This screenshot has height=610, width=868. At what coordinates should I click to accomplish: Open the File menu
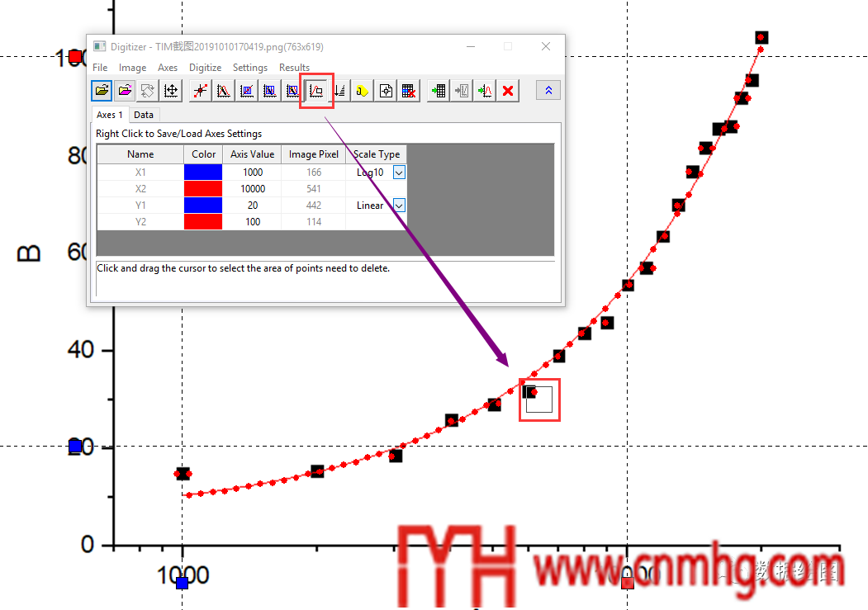[100, 68]
